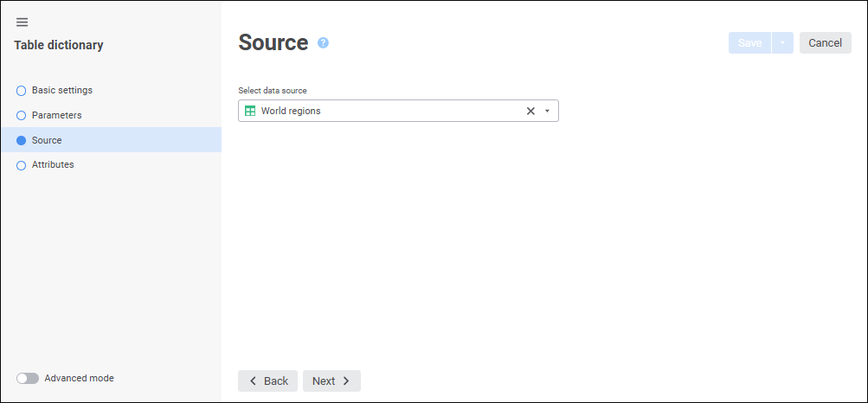Select the Parameters step circle

point(22,115)
